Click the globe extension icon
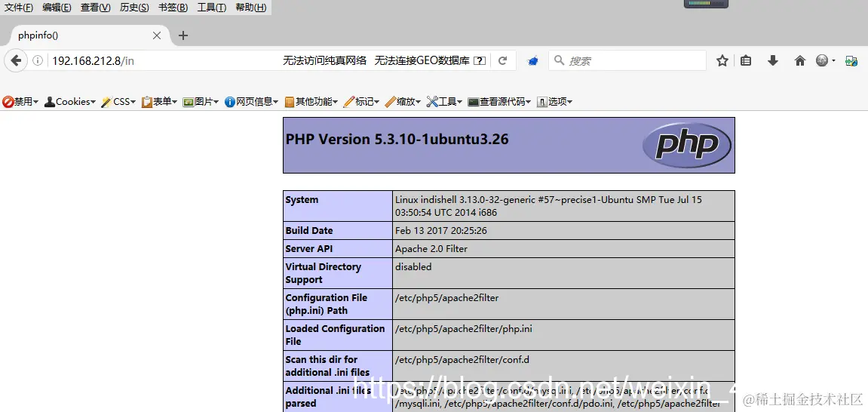Image resolution: width=868 pixels, height=412 pixels. [822, 60]
